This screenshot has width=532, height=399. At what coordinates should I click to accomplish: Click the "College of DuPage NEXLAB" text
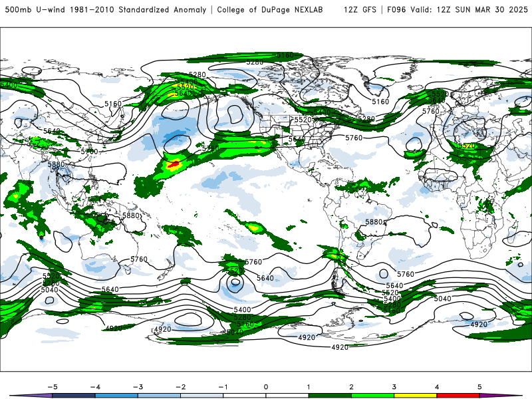click(x=270, y=9)
